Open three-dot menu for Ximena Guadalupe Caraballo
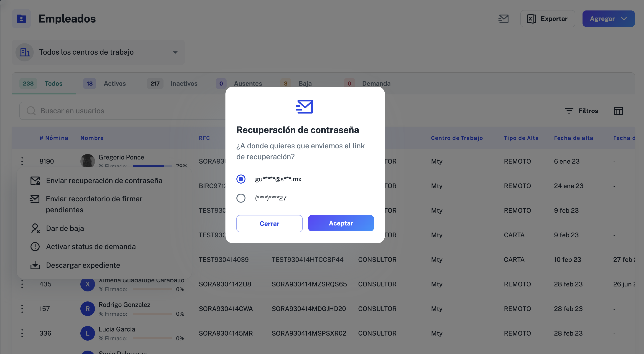This screenshot has width=644, height=354. [x=22, y=284]
